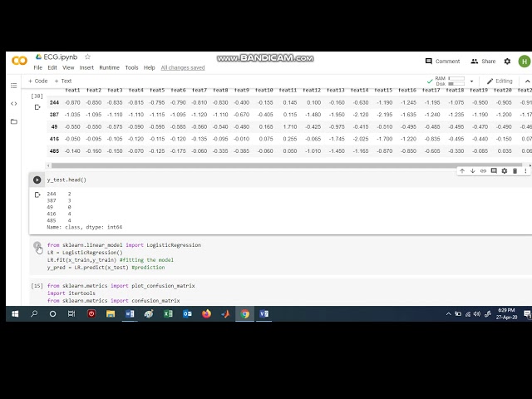This screenshot has width=532, height=399.
Task: Open Cortana circle on taskbar
Action: click(x=52, y=314)
